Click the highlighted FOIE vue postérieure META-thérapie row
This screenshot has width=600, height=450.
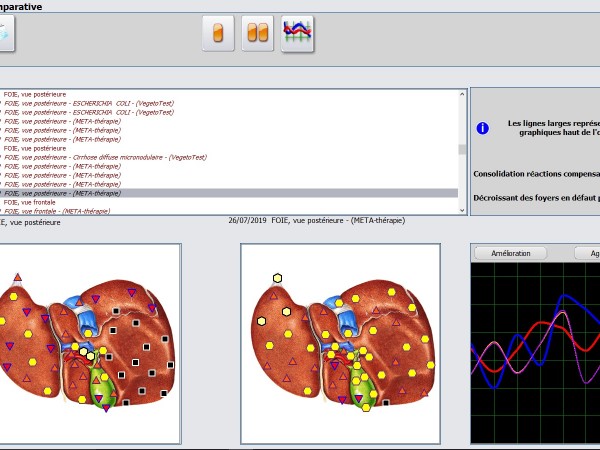pyautogui.click(x=68, y=193)
